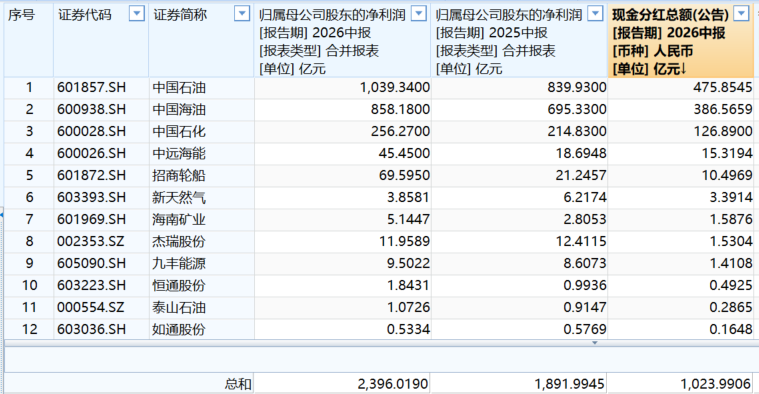
Task: Select code cell 601872.SH
Action: (91, 175)
